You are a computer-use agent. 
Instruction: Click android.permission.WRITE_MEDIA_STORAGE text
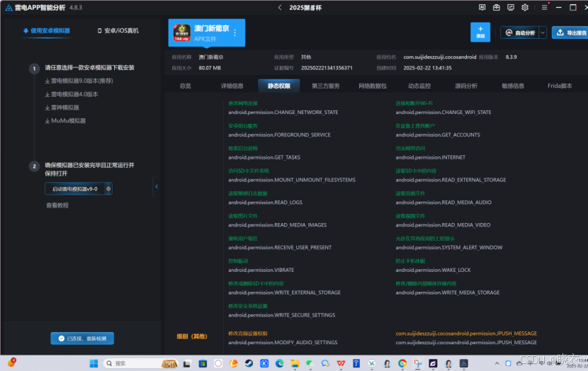[x=447, y=292]
